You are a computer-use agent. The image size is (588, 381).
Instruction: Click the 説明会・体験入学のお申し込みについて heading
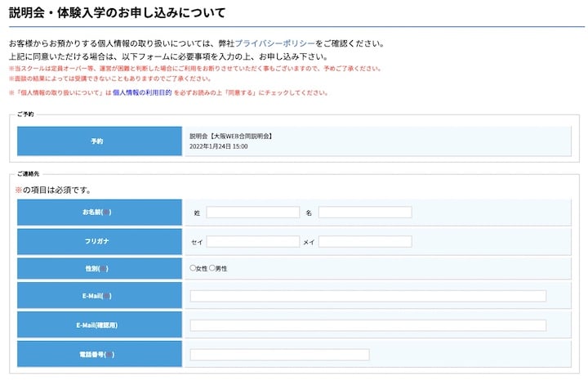pos(117,13)
